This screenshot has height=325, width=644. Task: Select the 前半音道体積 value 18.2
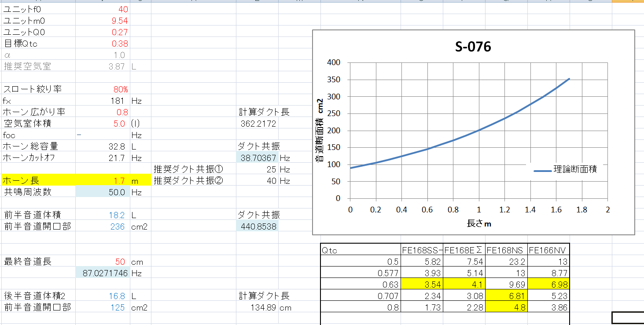coord(103,215)
